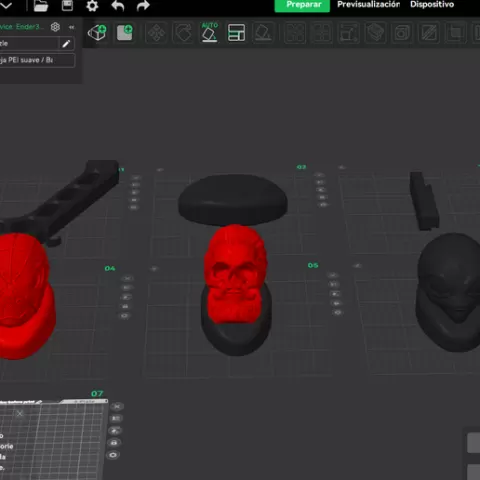Open plate 07 settings icon
480x480 pixels.
point(113,455)
